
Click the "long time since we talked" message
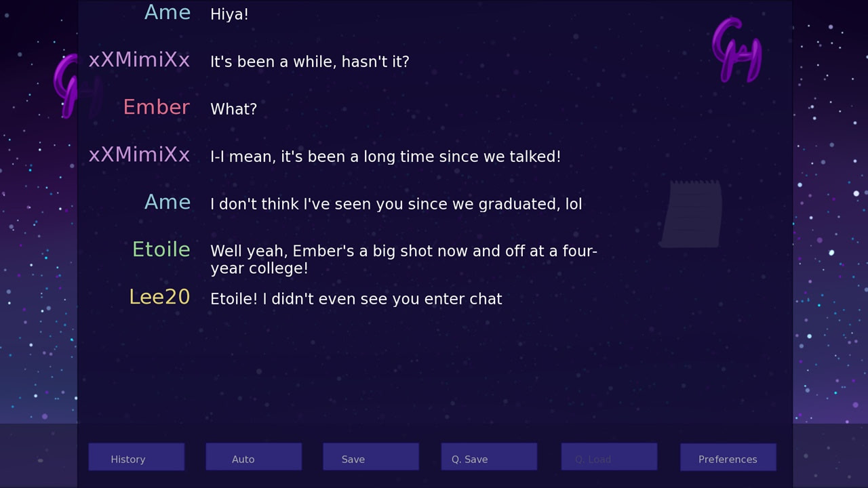pos(385,157)
